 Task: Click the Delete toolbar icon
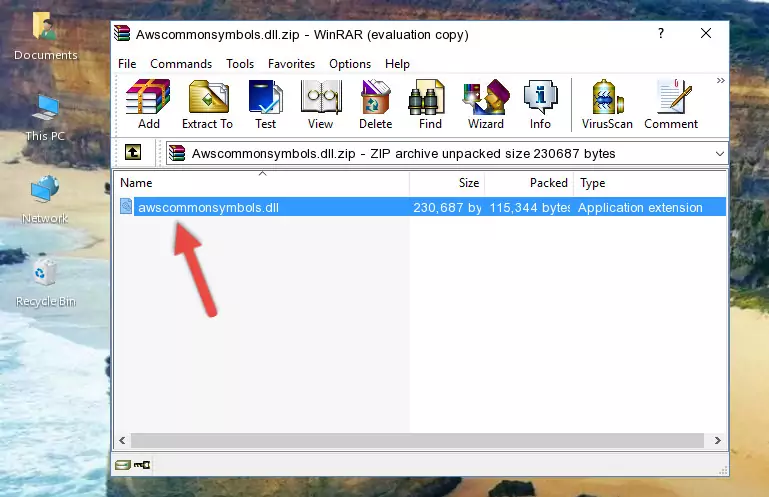(375, 104)
